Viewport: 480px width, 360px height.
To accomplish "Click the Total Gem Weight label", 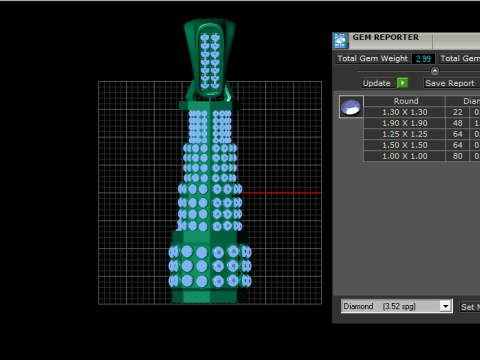I will 373,59.
